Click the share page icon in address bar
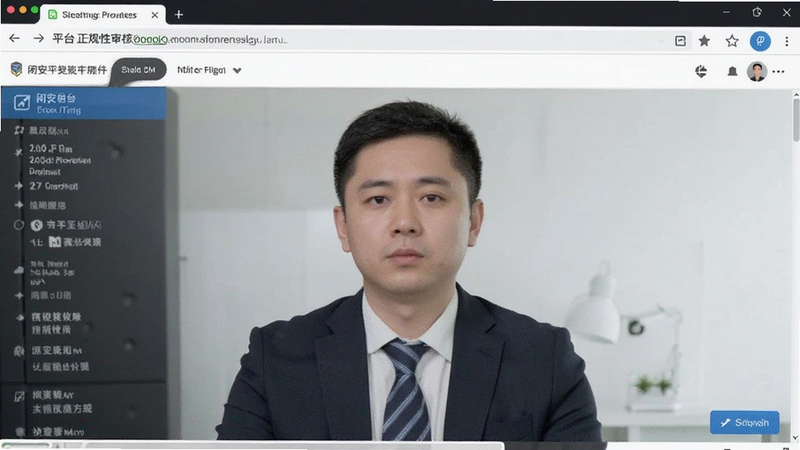Image resolution: width=800 pixels, height=450 pixels. 680,41
